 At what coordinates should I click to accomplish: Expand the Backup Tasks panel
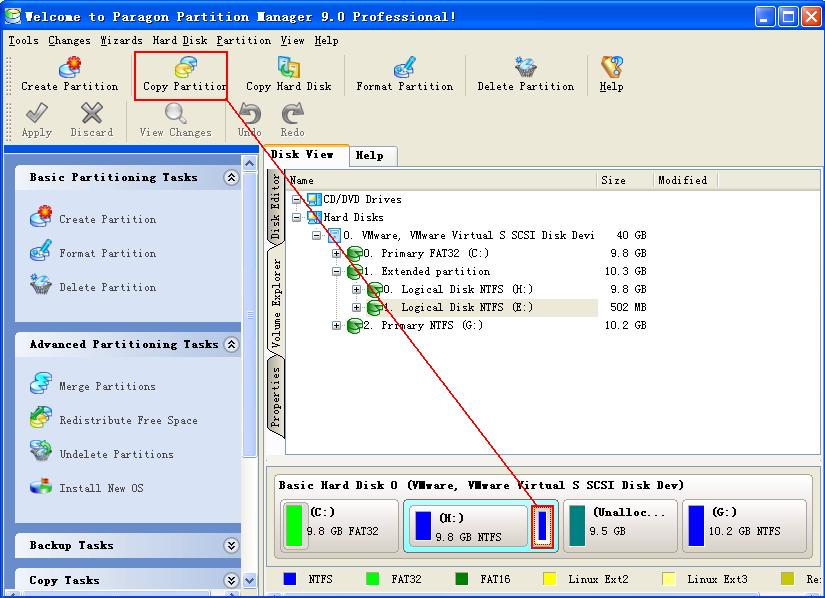coord(231,545)
